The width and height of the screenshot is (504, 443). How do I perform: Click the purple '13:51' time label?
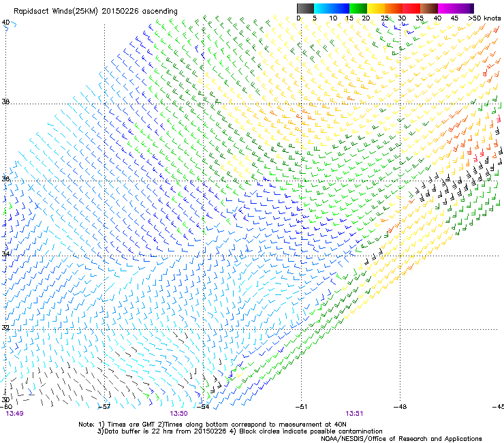[x=354, y=414]
